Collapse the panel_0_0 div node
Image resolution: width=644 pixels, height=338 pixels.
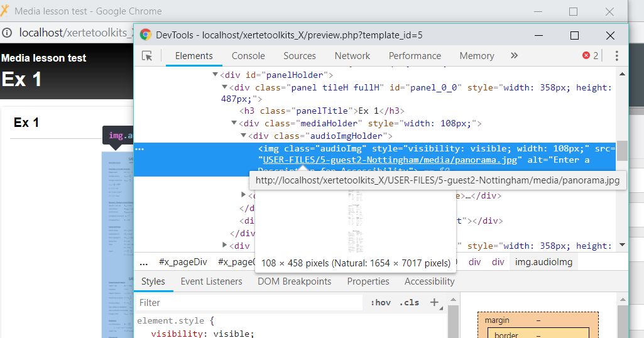pos(224,87)
